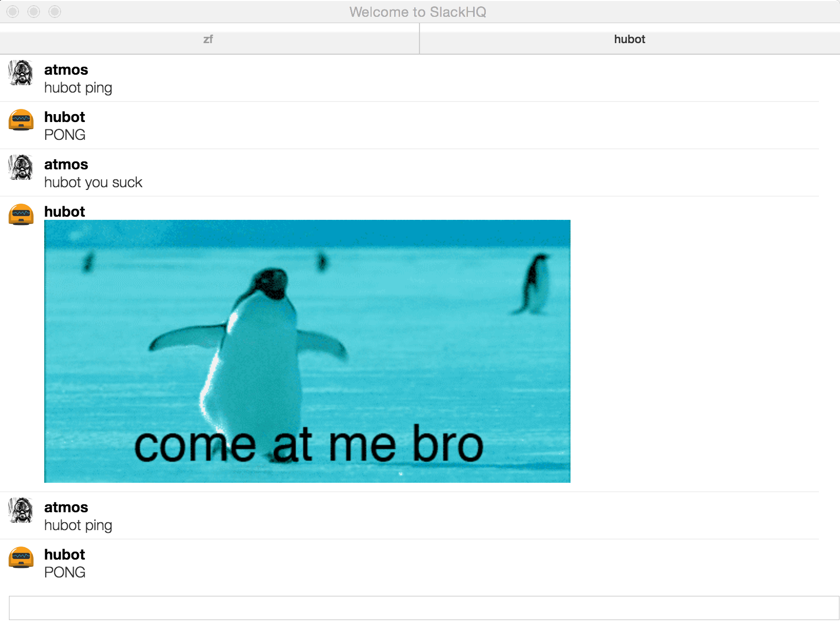The width and height of the screenshot is (840, 629).
Task: Zoom the Welcome to SlackHQ window
Action: [x=55, y=12]
